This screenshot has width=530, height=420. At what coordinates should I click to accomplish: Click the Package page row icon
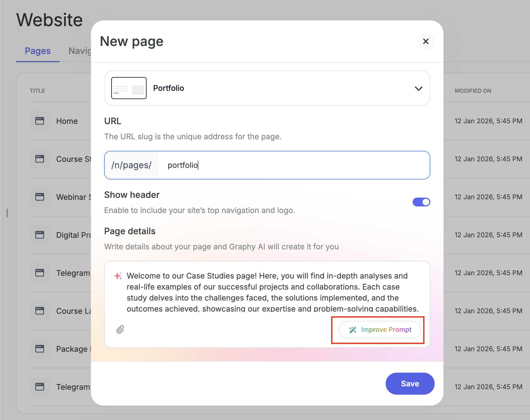coord(40,349)
